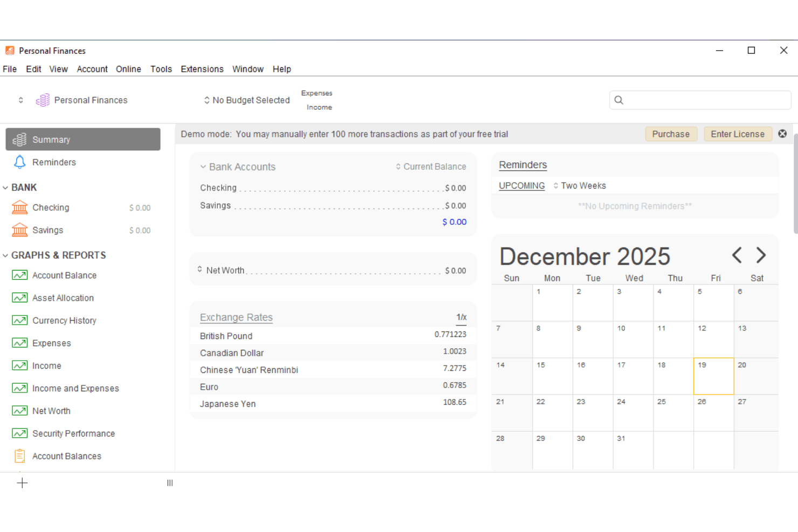Open the No Budget Selected dropdown
798x532 pixels.
coord(247,100)
